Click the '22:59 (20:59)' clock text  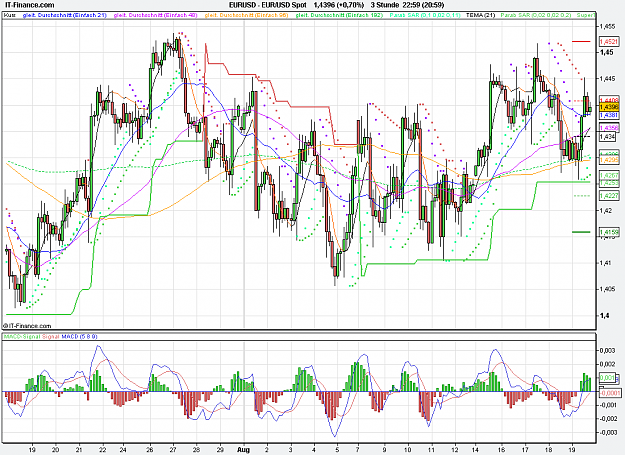click(x=424, y=5)
